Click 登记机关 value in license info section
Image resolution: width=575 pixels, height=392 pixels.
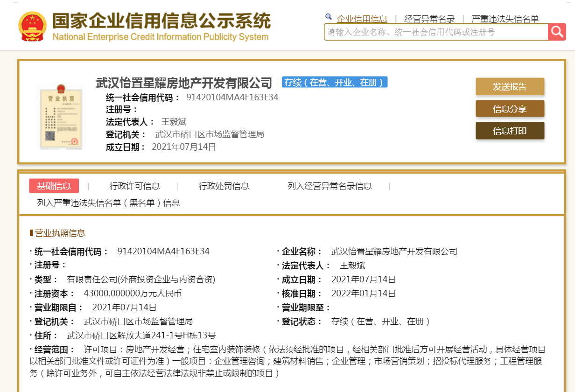(138, 322)
